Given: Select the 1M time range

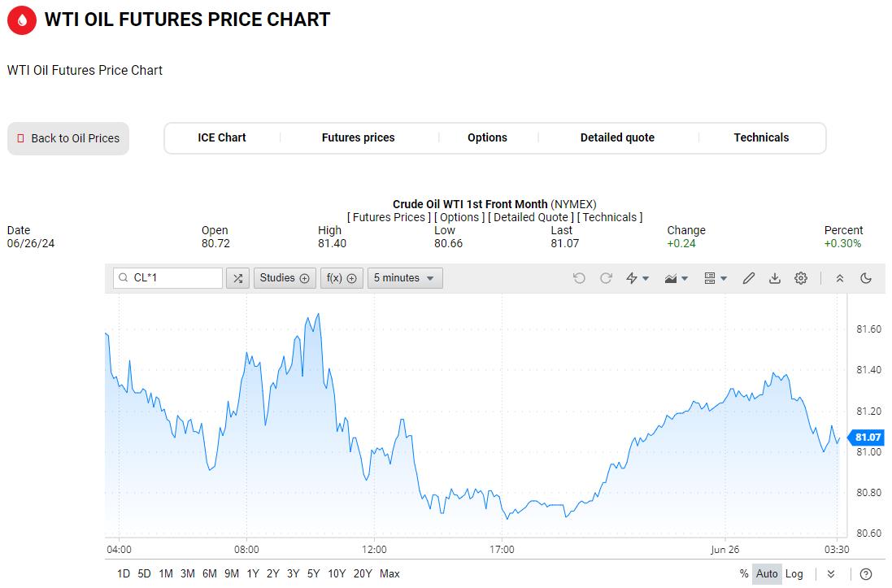Looking at the screenshot, I should click(x=166, y=574).
